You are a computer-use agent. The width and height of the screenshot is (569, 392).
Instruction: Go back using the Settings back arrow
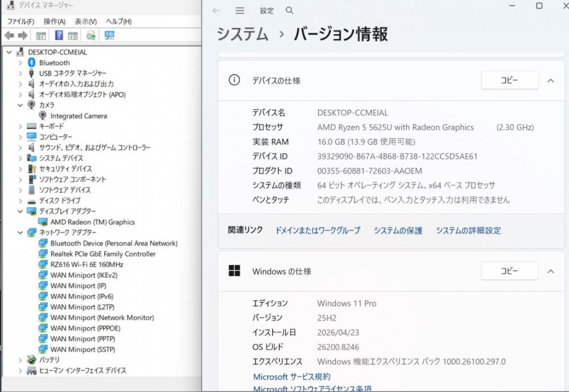click(x=216, y=11)
